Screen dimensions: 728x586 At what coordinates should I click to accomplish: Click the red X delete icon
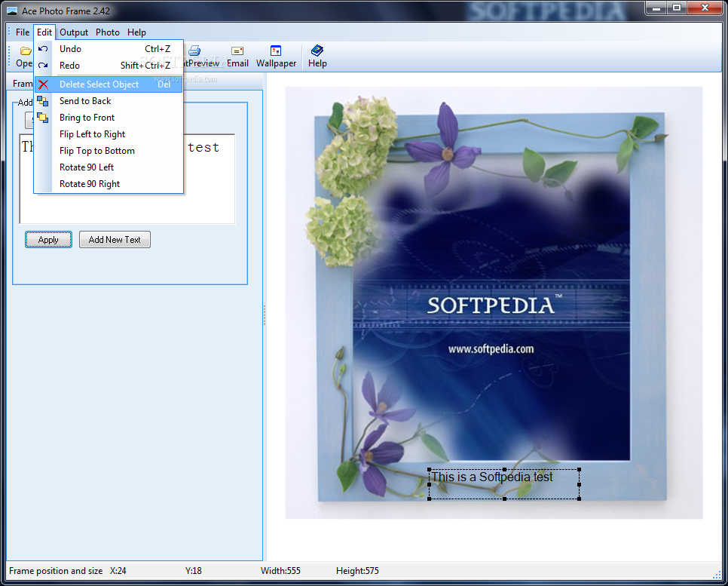[43, 84]
